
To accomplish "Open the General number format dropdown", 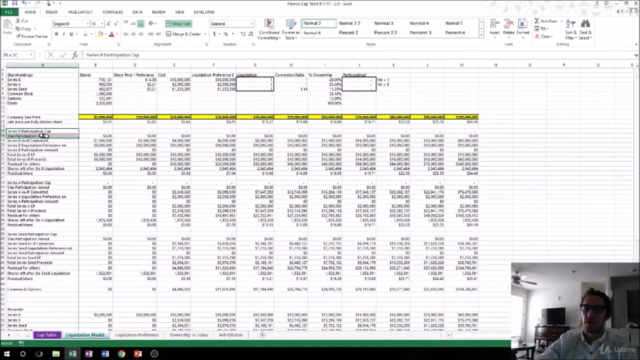I will [x=251, y=24].
